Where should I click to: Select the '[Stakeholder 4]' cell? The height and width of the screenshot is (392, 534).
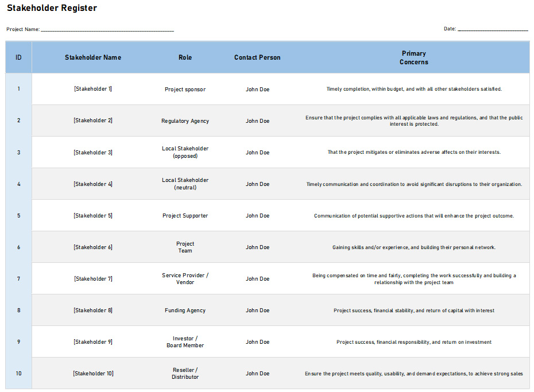93,184
